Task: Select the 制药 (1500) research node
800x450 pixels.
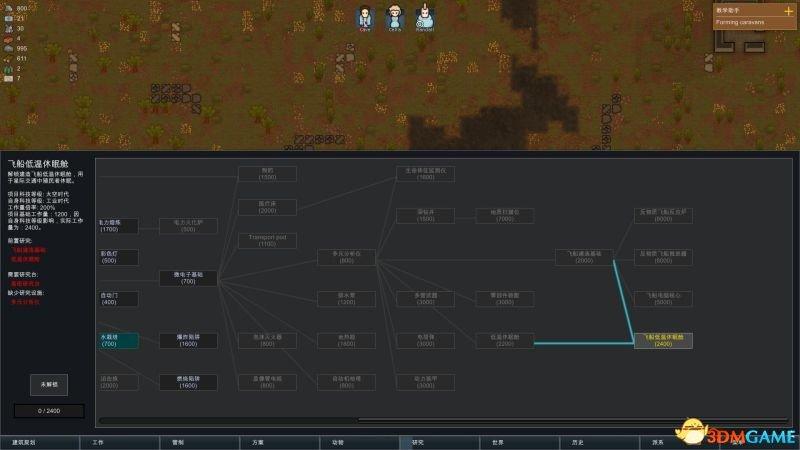Action: point(267,174)
